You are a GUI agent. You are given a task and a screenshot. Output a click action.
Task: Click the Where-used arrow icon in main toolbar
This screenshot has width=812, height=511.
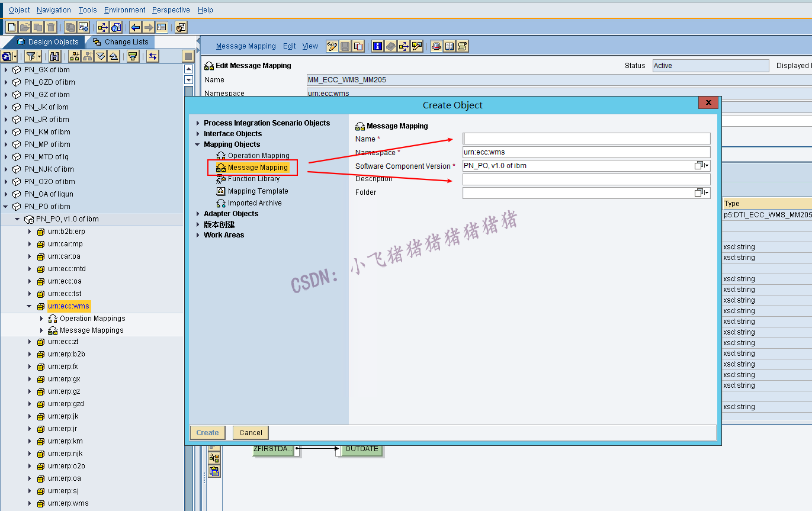click(x=103, y=27)
